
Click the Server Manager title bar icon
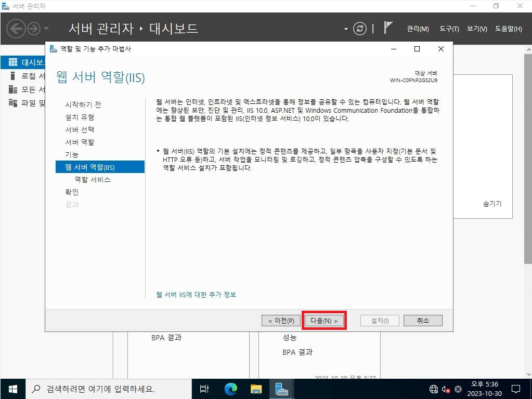[x=5, y=6]
